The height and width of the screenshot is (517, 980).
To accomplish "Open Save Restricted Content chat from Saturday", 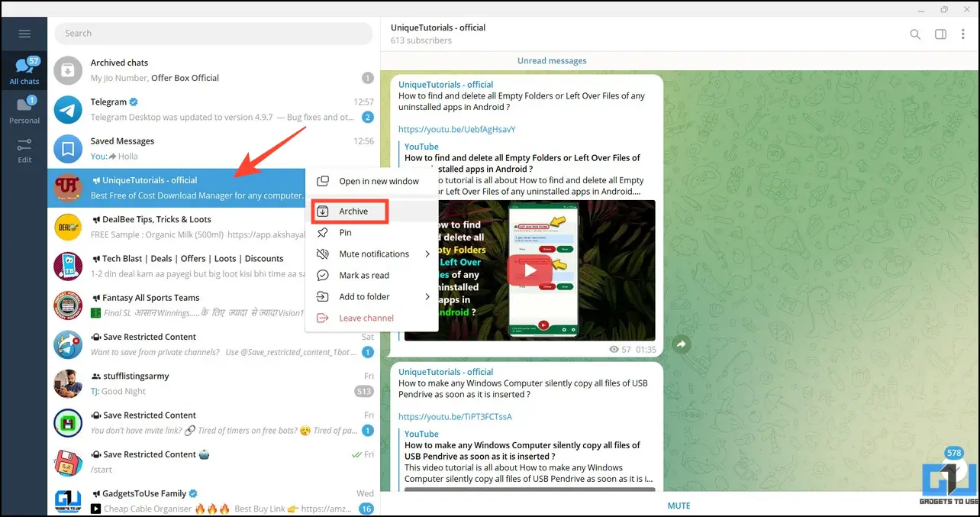I will point(214,344).
